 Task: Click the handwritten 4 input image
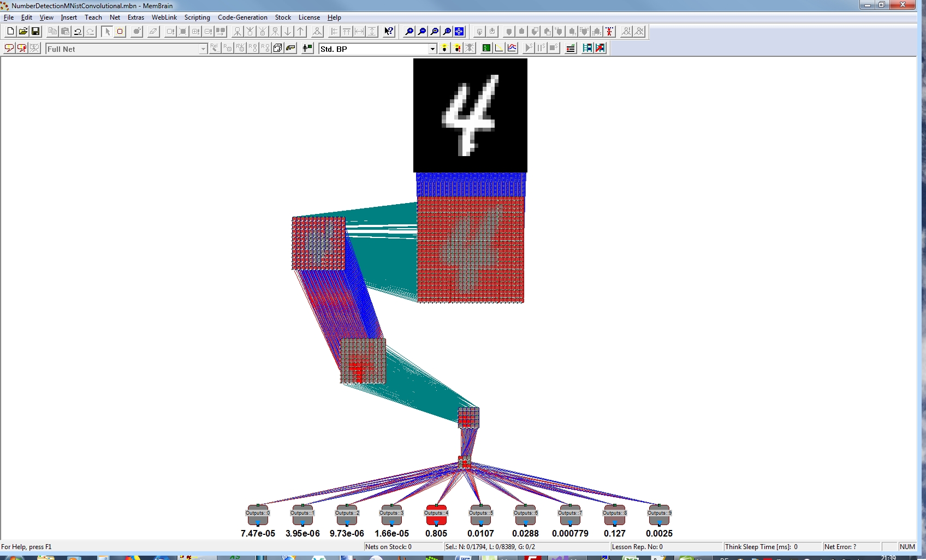click(x=470, y=115)
